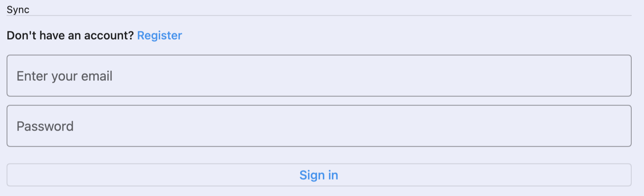Activate the email address text box
644x196 pixels.
[319, 76]
